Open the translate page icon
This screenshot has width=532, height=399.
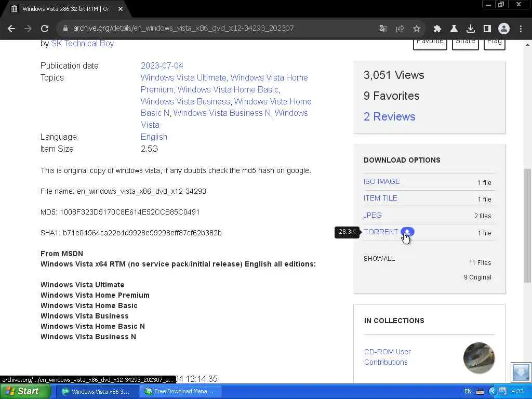[383, 29]
